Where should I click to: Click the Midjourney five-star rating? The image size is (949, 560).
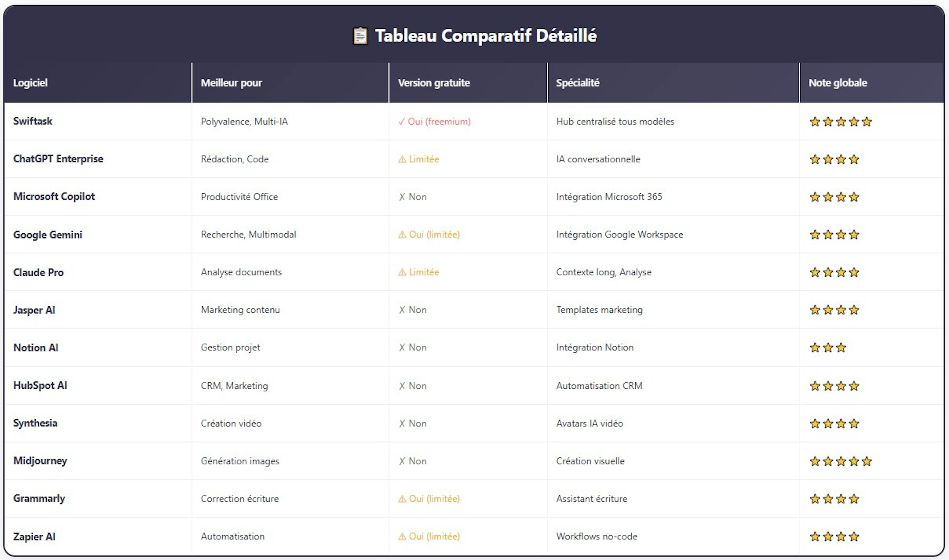[840, 461]
